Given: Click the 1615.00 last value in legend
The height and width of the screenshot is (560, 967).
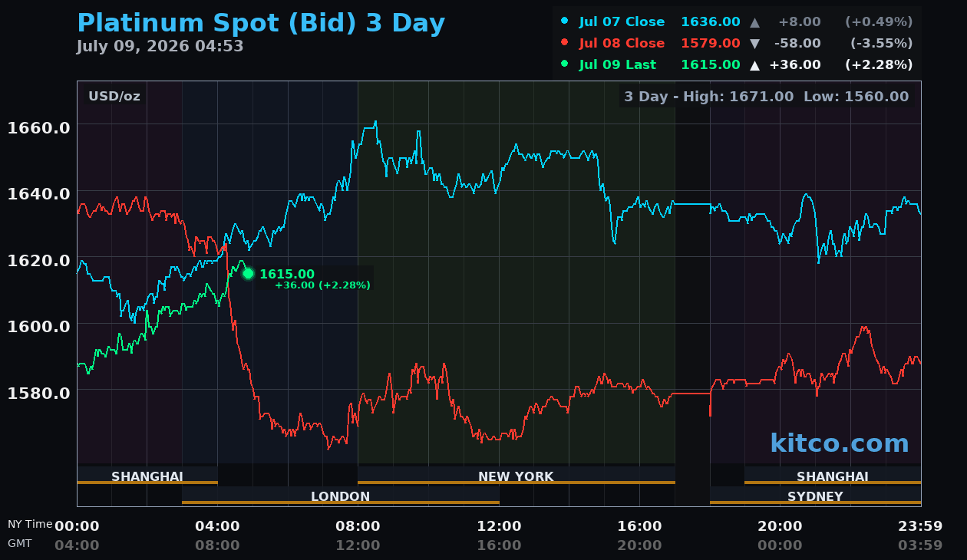Looking at the screenshot, I should 711,65.
